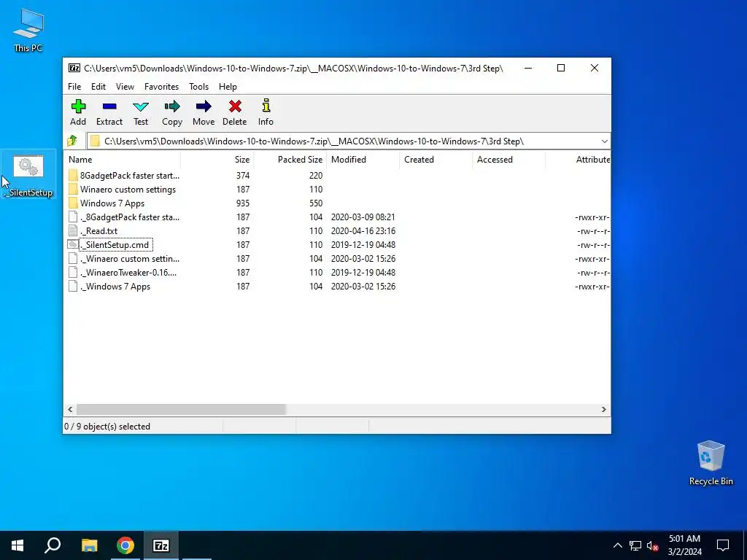Open the Tools menu
Image resolution: width=747 pixels, height=560 pixels.
click(x=198, y=87)
